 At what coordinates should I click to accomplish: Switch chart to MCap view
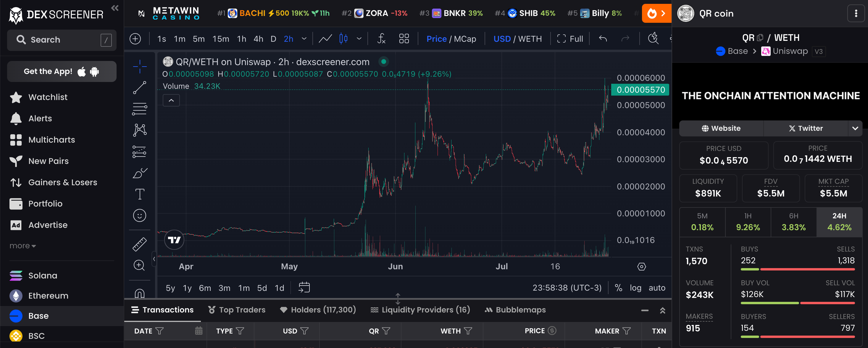(x=465, y=39)
